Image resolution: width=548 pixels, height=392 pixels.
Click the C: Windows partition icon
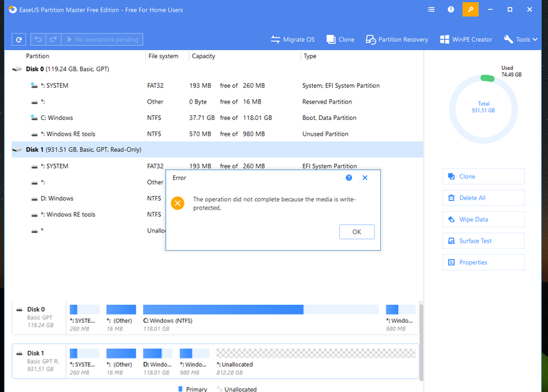pyautogui.click(x=34, y=118)
